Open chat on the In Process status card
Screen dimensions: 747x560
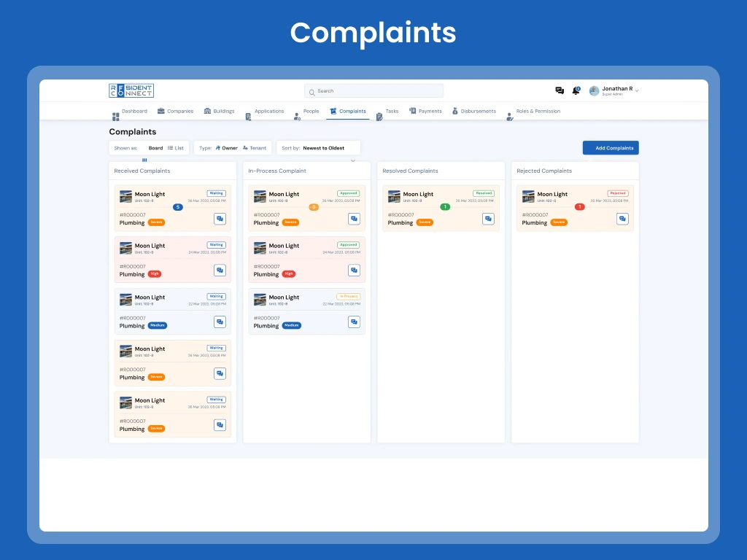tap(354, 322)
